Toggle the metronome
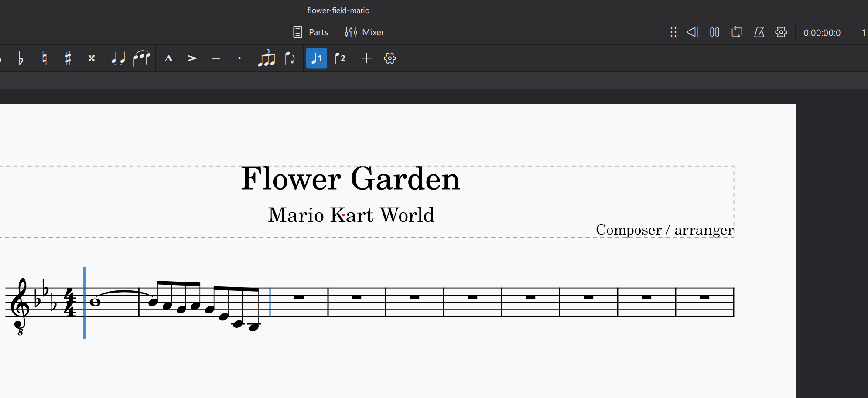868x398 pixels. tap(759, 32)
